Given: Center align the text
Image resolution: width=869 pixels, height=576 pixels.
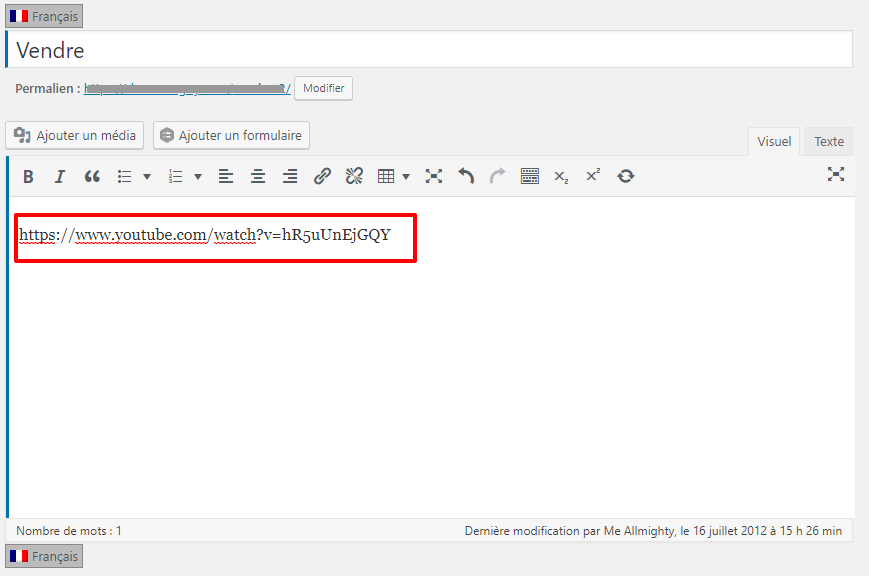Looking at the screenshot, I should click(258, 176).
